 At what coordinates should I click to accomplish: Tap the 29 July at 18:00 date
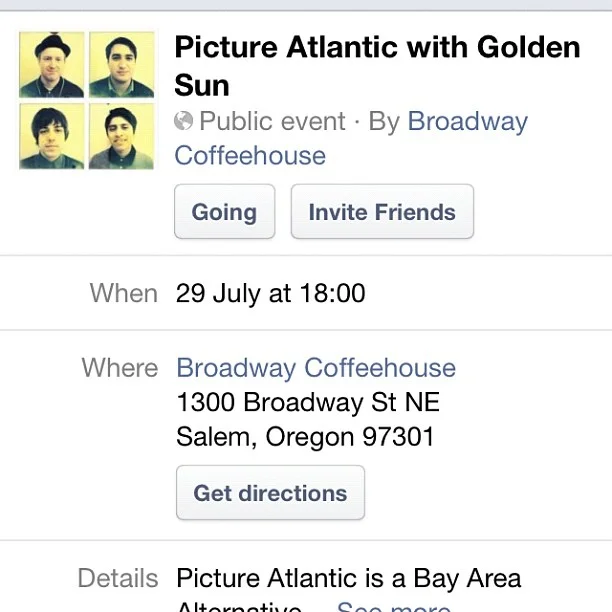(x=270, y=293)
